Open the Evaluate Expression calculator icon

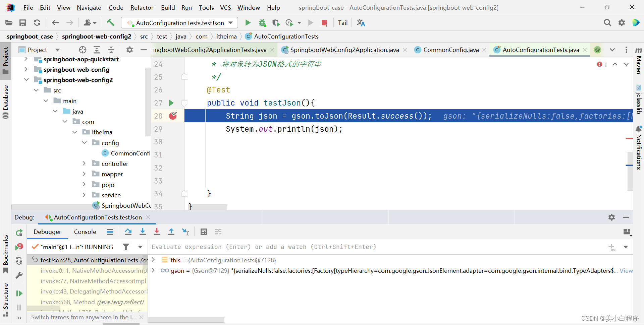click(204, 232)
